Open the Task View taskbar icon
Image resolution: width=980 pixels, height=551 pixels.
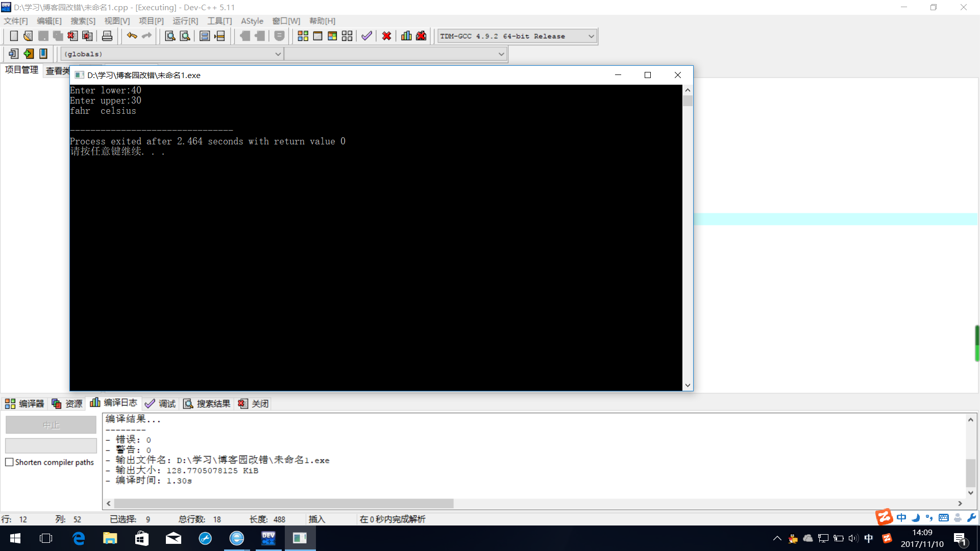[x=46, y=538]
